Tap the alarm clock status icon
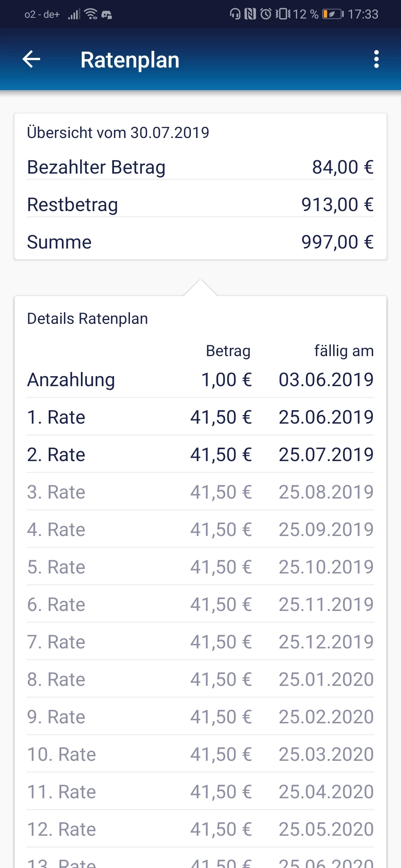The width and height of the screenshot is (401, 868). pyautogui.click(x=266, y=14)
